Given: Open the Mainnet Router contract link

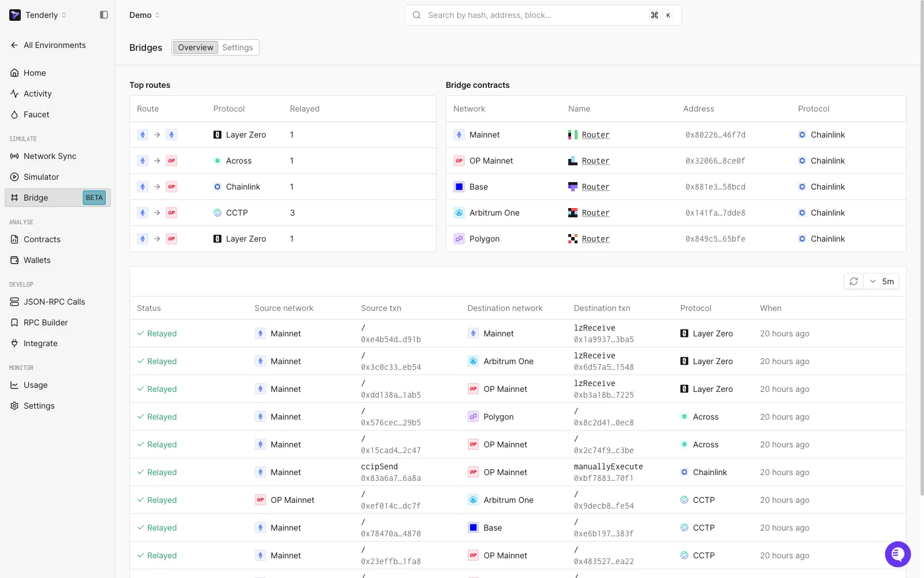Looking at the screenshot, I should pos(595,135).
